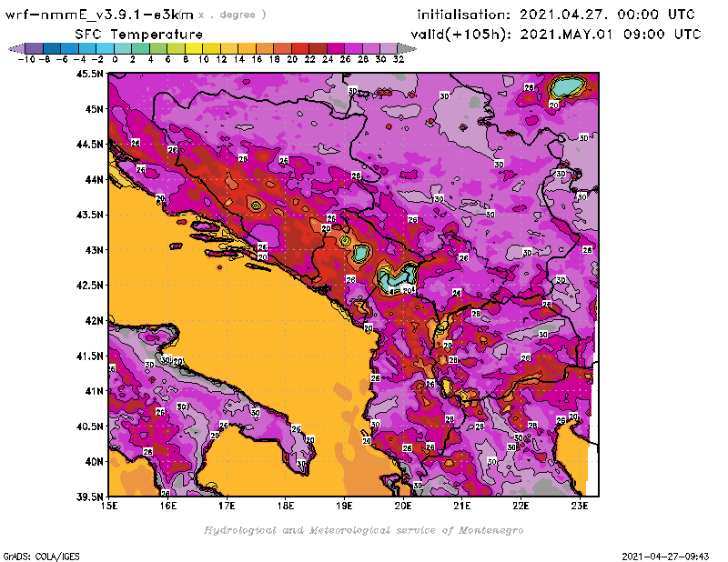
Task: Click the yellow legend swatch between 8 and 10
Action: [194, 49]
